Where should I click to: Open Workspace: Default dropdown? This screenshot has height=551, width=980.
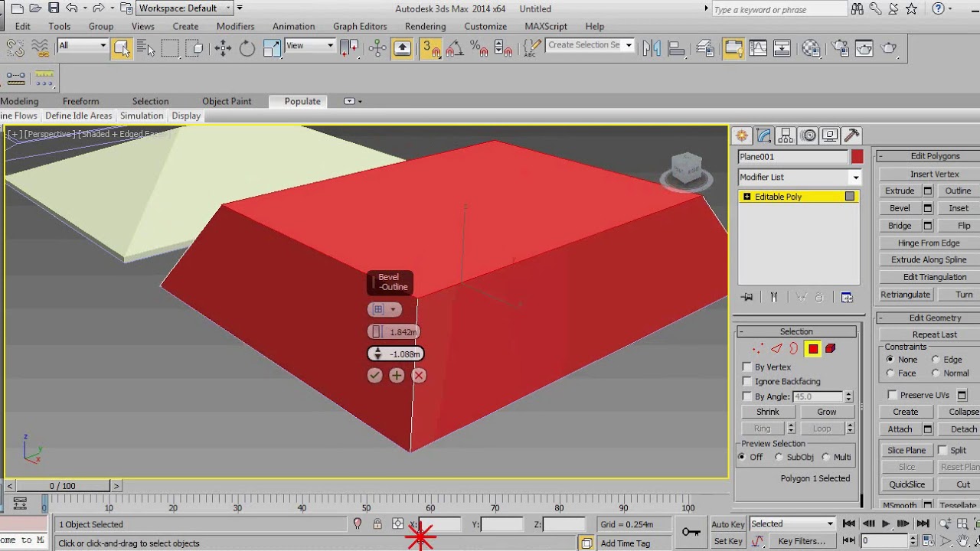coord(185,8)
